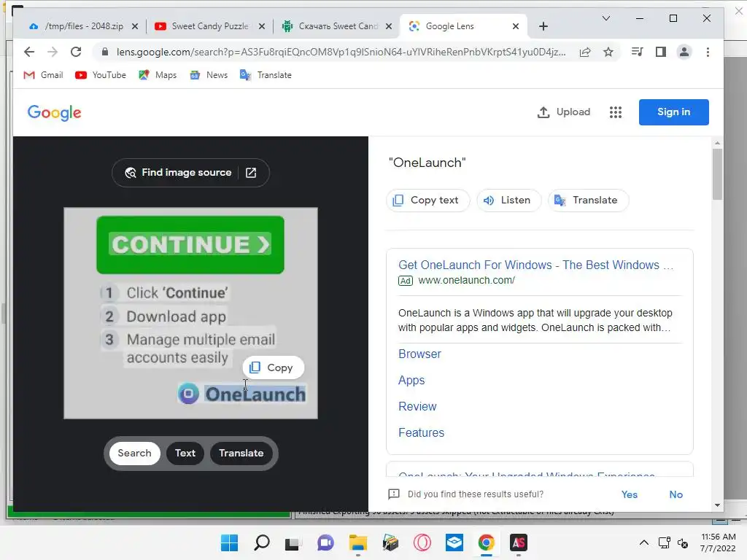Toggle the Chrome side panel icon
Image resolution: width=747 pixels, height=560 pixels.
(661, 52)
